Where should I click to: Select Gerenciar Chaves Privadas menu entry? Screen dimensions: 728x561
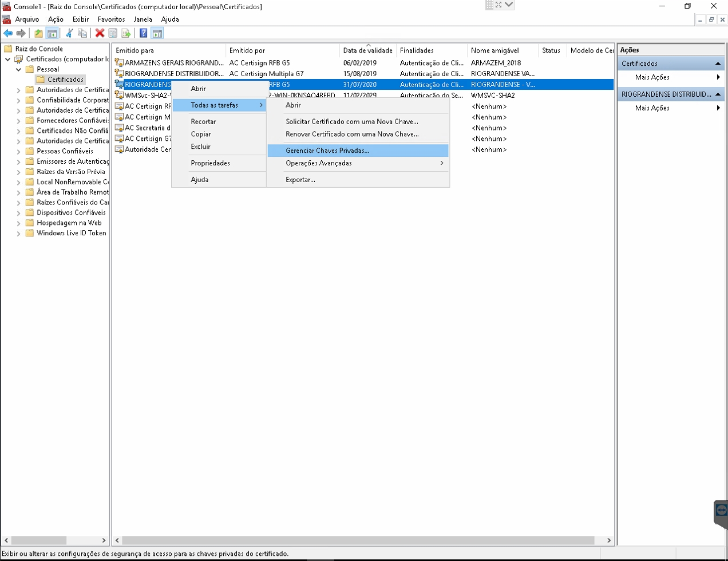[x=327, y=151]
